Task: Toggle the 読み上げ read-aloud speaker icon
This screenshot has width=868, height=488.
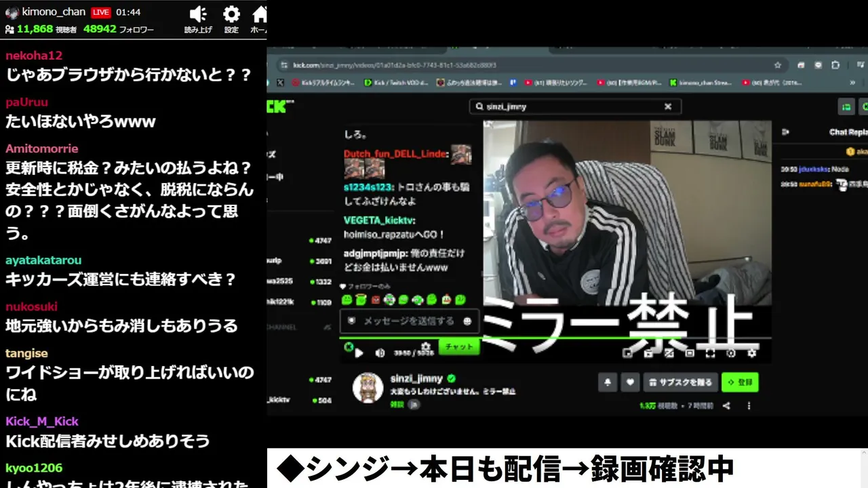Action: point(198,14)
